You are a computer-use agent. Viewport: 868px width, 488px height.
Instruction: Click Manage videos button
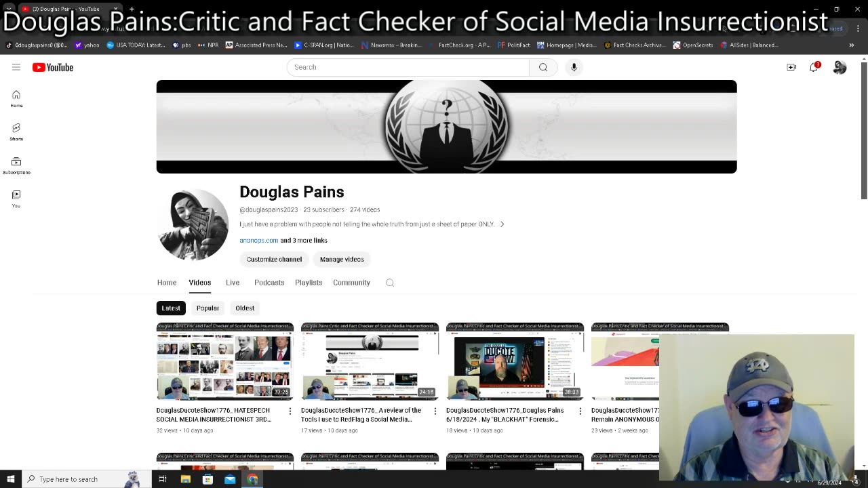pyautogui.click(x=342, y=260)
